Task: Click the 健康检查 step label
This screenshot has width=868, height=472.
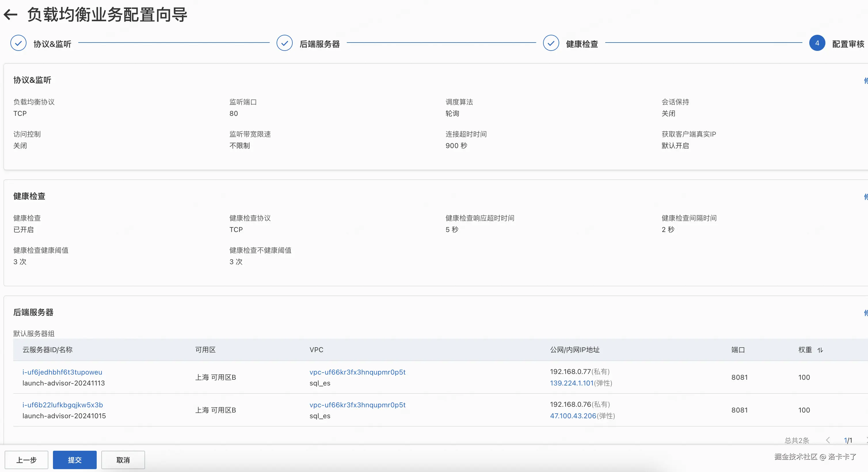Action: pos(582,44)
